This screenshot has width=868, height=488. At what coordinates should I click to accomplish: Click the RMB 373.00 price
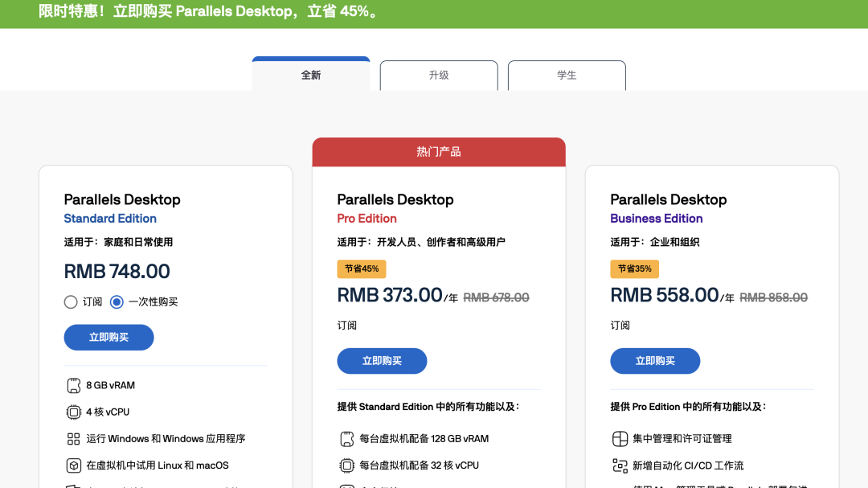(390, 295)
